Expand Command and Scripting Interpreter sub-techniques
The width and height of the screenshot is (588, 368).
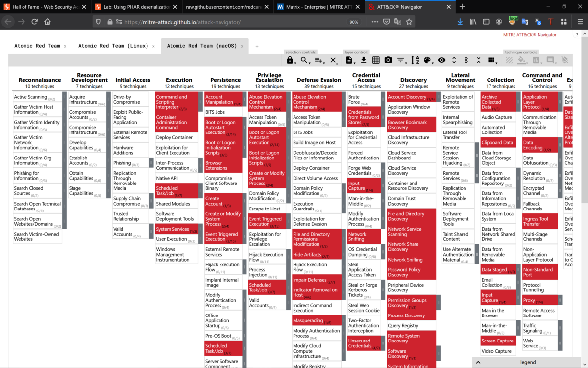[x=200, y=102]
